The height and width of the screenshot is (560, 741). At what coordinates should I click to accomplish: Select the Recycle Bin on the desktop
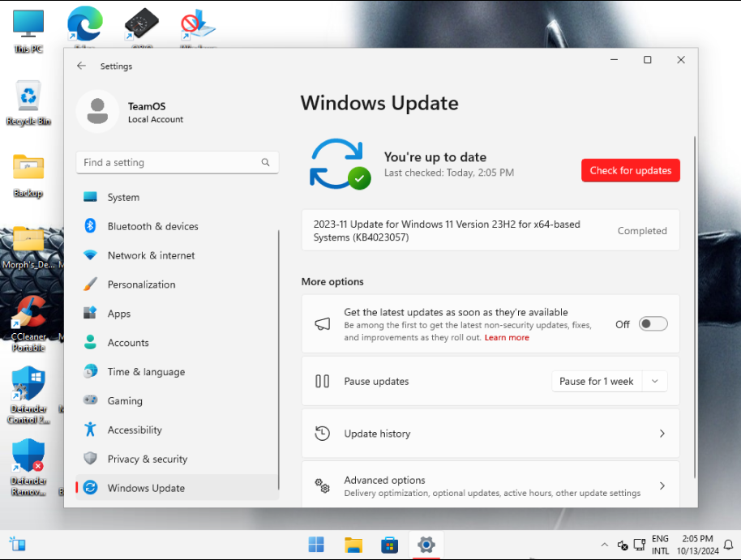tap(28, 103)
